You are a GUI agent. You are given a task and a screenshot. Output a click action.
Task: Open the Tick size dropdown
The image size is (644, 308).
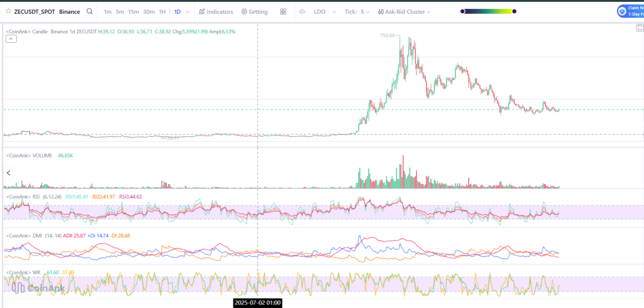(x=365, y=11)
